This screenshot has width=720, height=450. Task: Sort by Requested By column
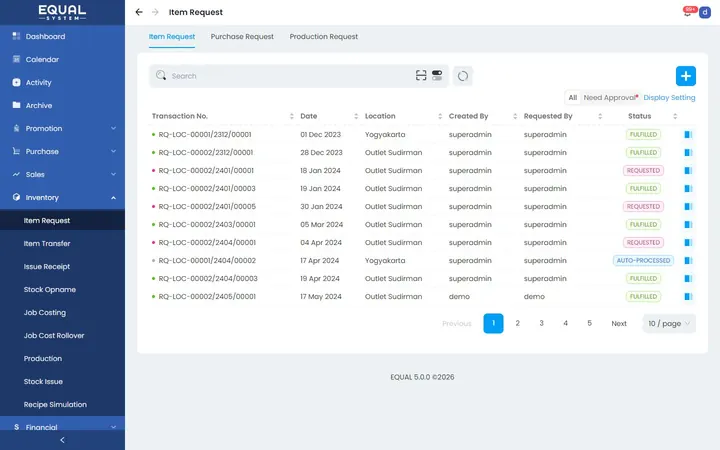point(600,116)
